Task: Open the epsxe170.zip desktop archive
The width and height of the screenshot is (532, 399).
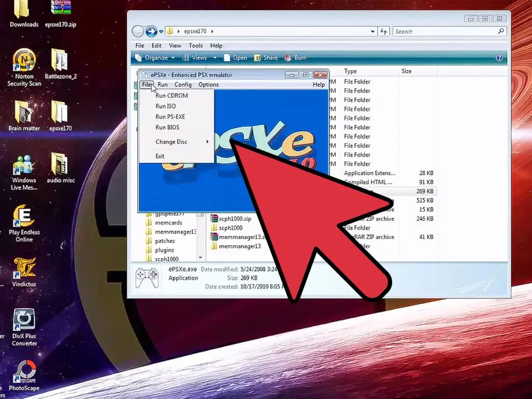Action: tap(60, 14)
